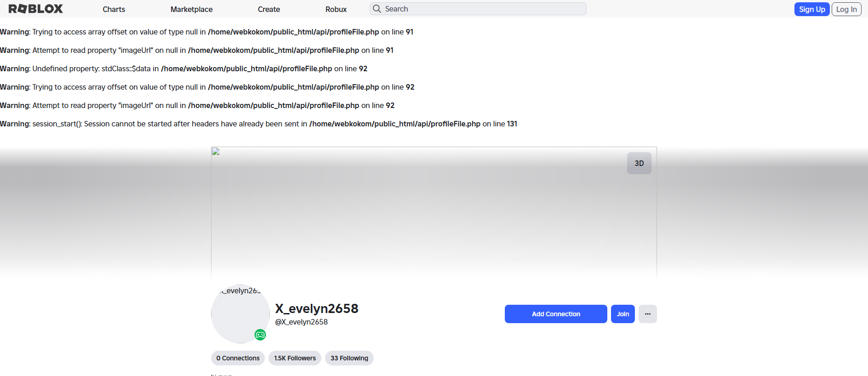Click the X_evelyn2658 display name
868x376 pixels.
(317, 308)
